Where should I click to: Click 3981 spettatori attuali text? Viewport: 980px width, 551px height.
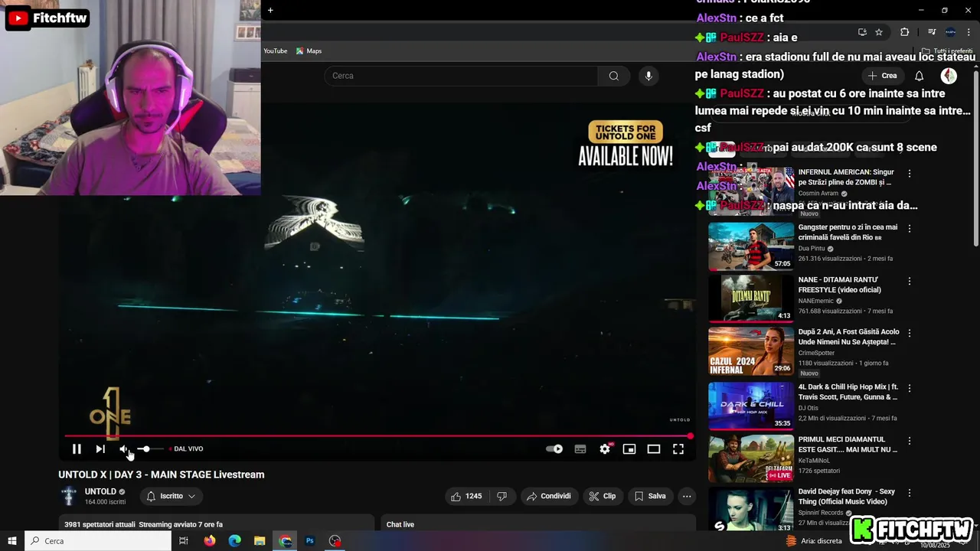tap(100, 525)
